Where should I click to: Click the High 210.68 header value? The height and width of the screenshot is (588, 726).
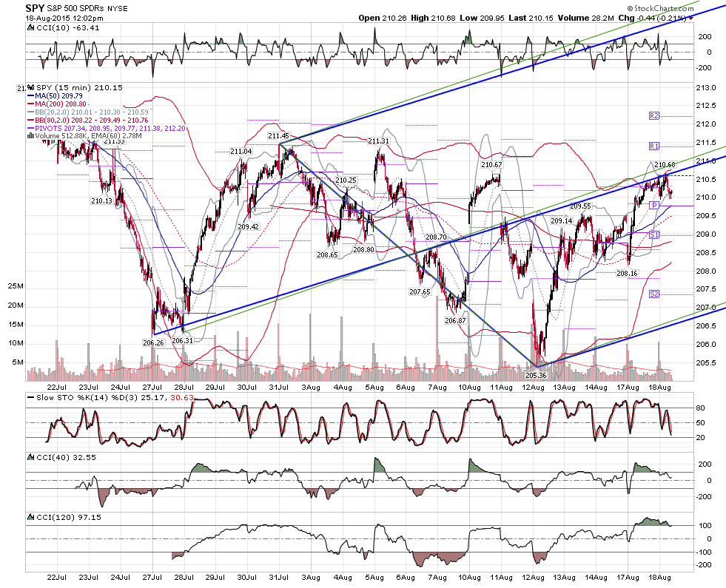(433, 18)
